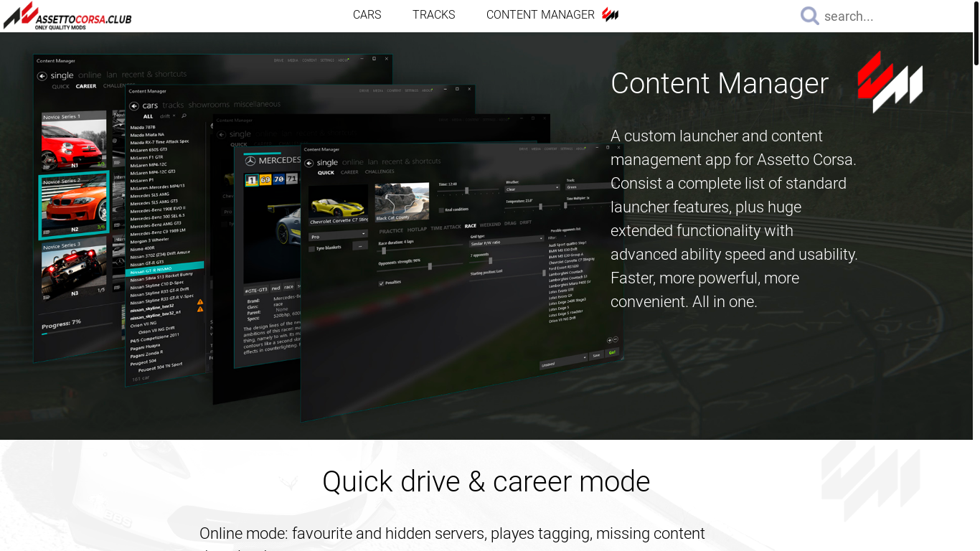Image resolution: width=980 pixels, height=551 pixels.
Task: Click the AssettoCorsa.club site logo
Action: [67, 16]
